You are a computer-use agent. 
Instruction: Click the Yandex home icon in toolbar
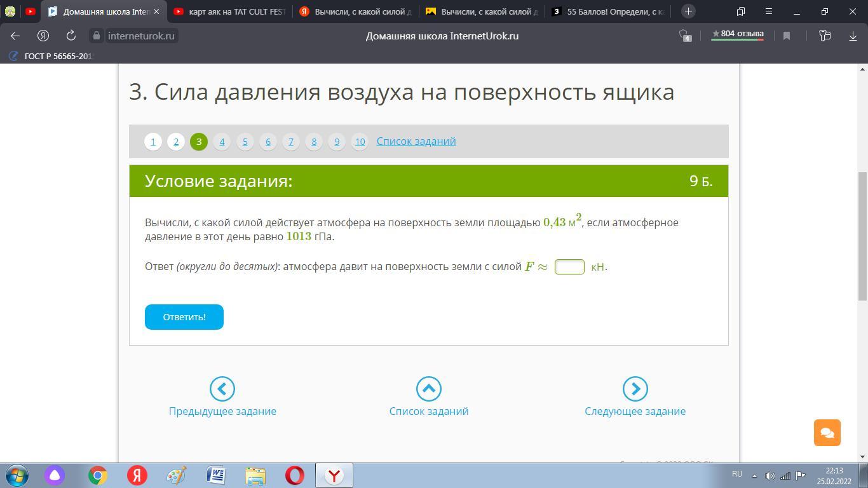(x=43, y=36)
